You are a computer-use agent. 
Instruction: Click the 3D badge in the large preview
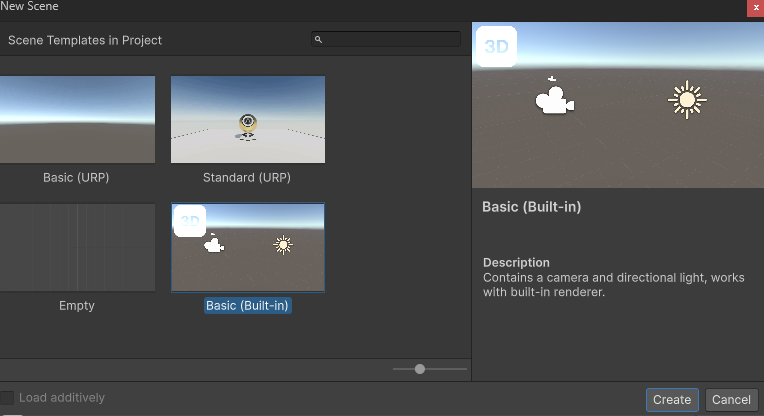(x=495, y=46)
